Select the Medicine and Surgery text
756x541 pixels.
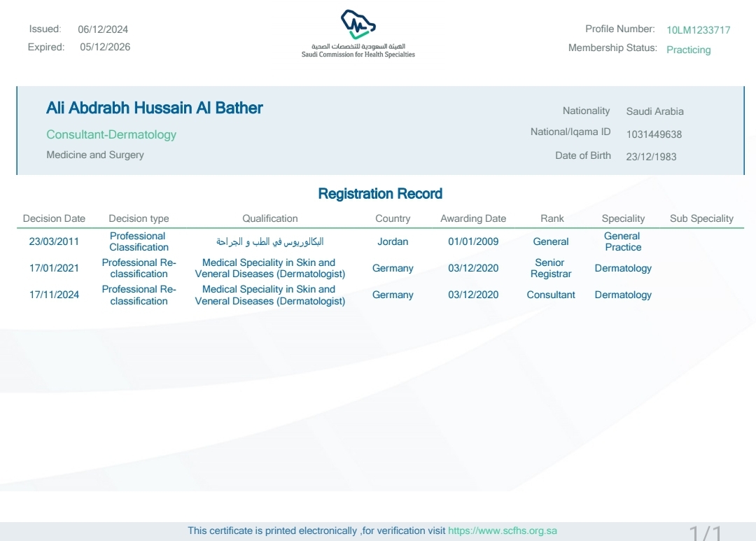coord(95,155)
